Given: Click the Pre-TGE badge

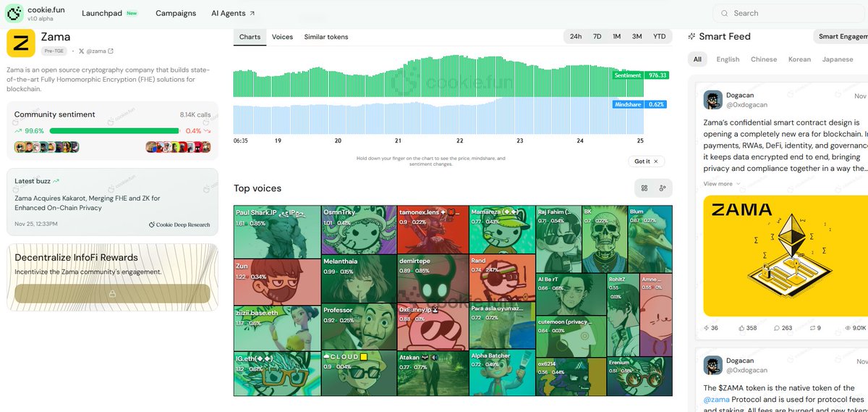Looking at the screenshot, I should 54,51.
